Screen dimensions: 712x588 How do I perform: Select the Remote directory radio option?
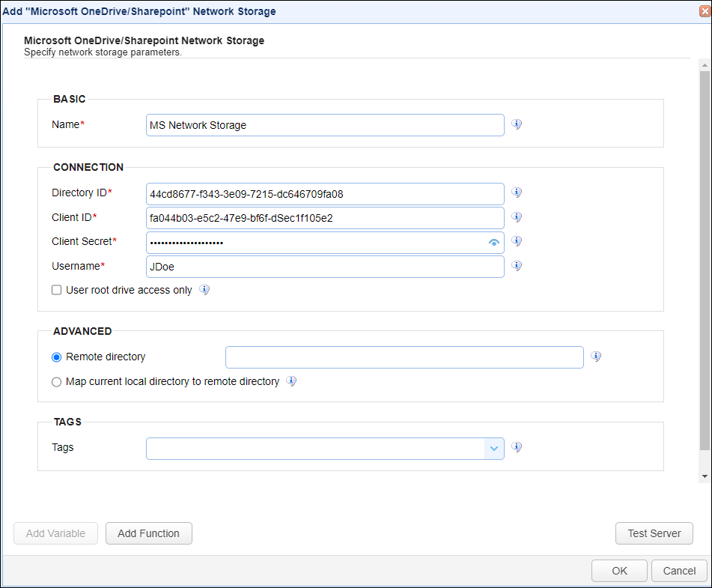point(56,357)
